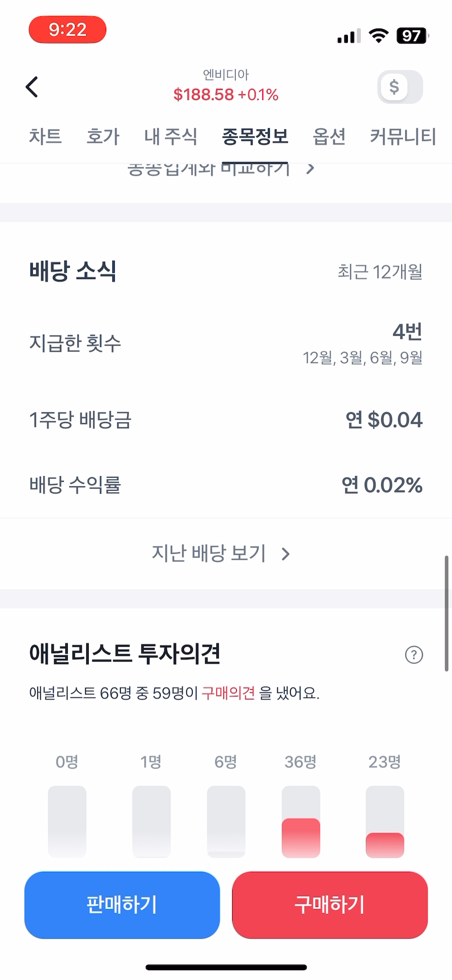
Task: Click the vertical scrollbar indicator
Action: click(x=447, y=612)
